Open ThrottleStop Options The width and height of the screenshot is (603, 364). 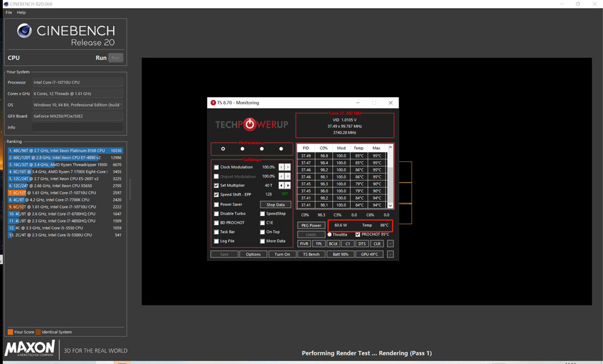(x=253, y=254)
